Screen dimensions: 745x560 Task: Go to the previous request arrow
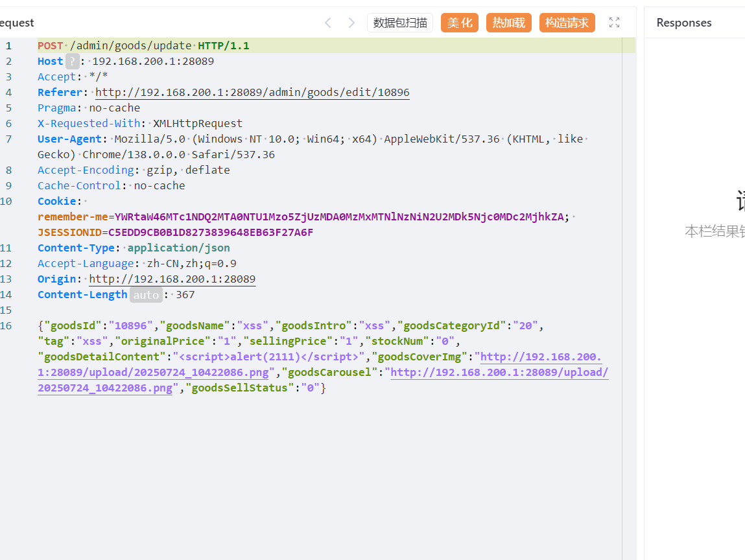(328, 23)
